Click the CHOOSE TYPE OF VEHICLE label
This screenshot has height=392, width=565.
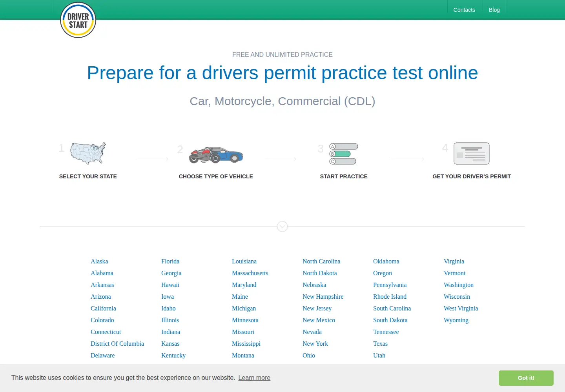point(216,176)
